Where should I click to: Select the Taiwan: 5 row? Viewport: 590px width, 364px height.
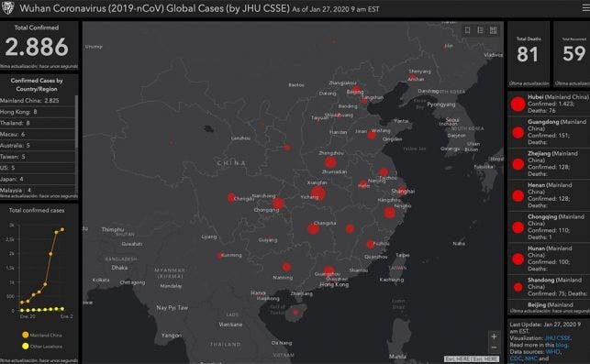(38, 157)
